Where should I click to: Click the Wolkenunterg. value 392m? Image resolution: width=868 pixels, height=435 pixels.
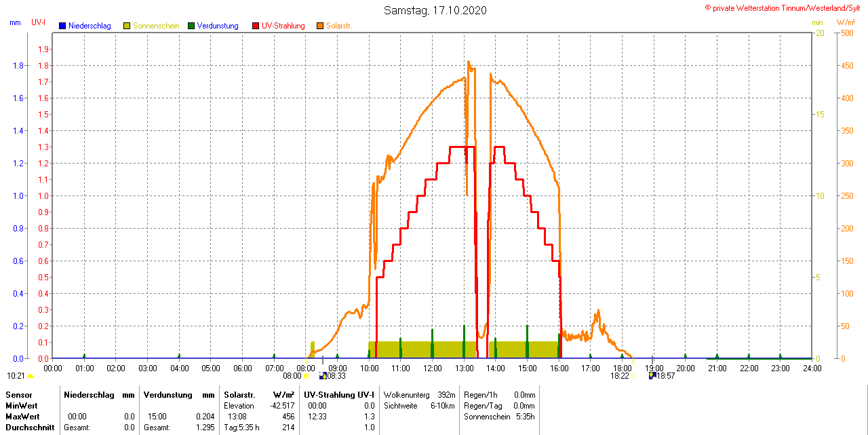(x=447, y=394)
